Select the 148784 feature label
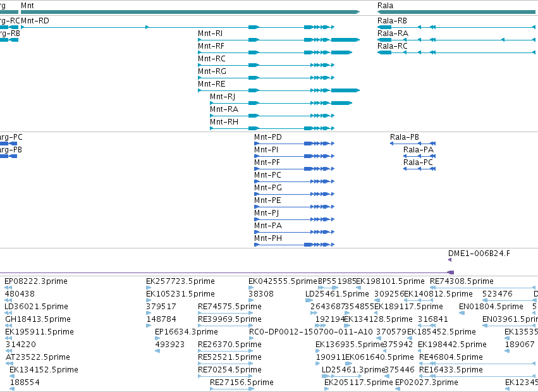The height and width of the screenshot is (392, 538). (x=161, y=319)
